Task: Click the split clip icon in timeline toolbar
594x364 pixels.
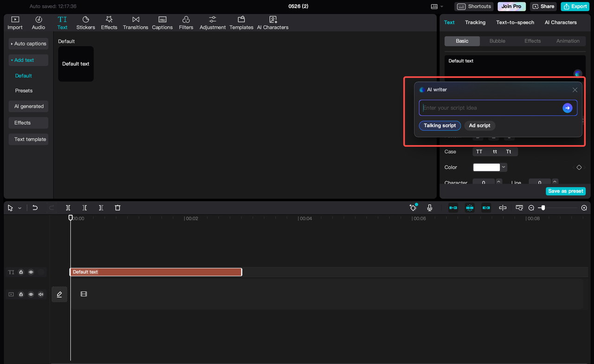Action: [x=68, y=208]
